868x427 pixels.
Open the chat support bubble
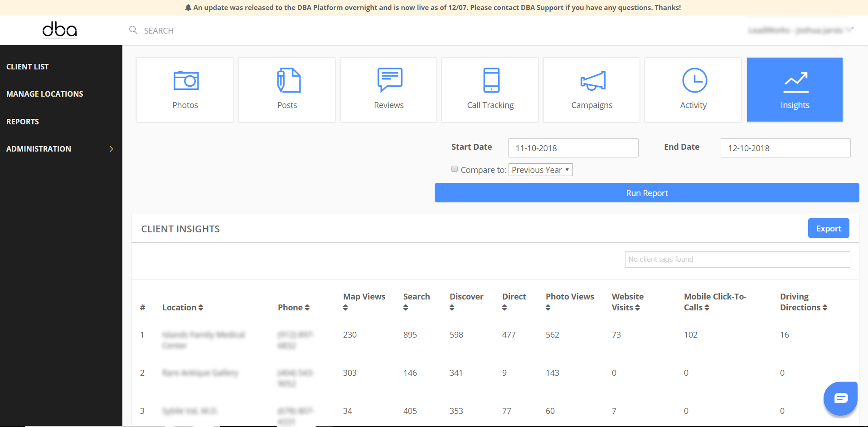pyautogui.click(x=840, y=398)
